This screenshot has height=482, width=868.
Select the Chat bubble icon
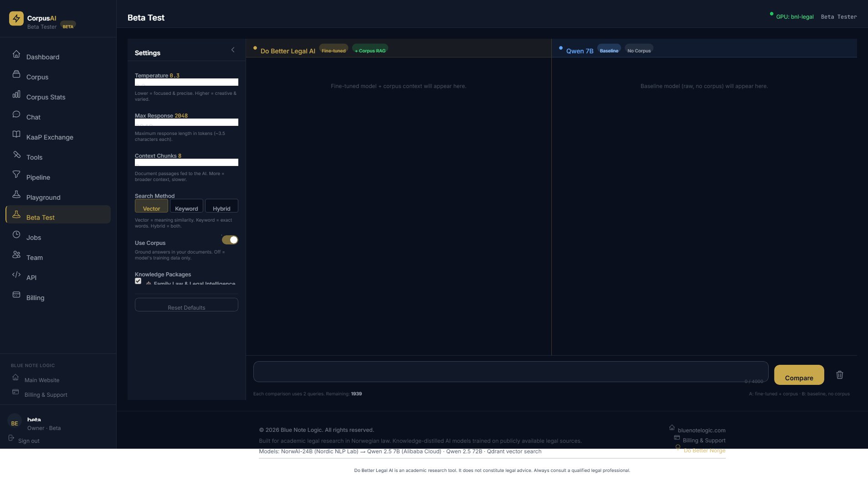pos(16,114)
